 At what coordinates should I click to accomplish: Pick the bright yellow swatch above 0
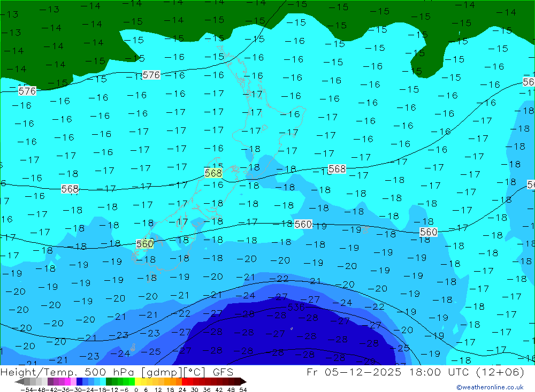(138, 382)
